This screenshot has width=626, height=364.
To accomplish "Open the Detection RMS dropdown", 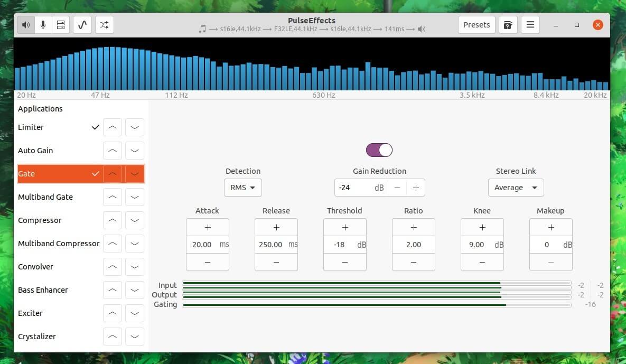I will pos(242,188).
